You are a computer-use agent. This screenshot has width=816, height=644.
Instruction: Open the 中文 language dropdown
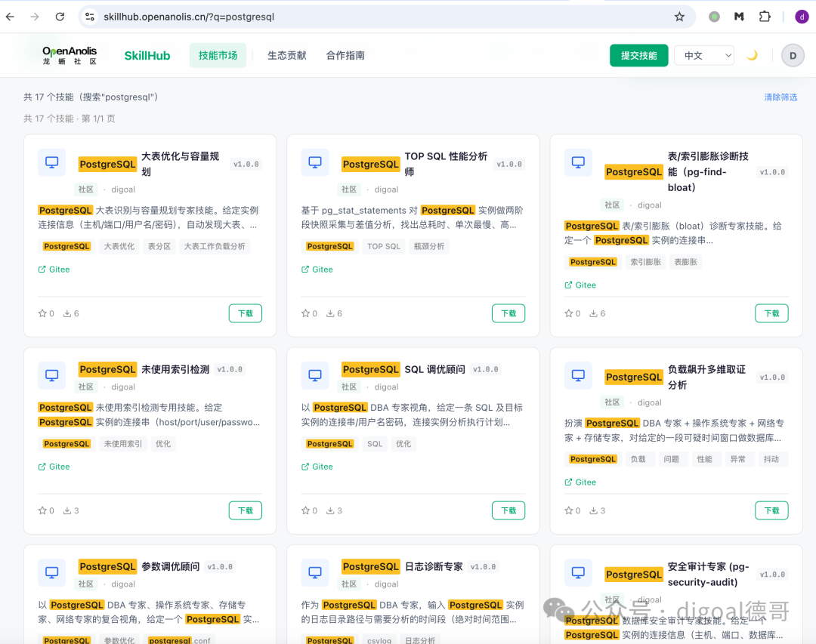(704, 56)
